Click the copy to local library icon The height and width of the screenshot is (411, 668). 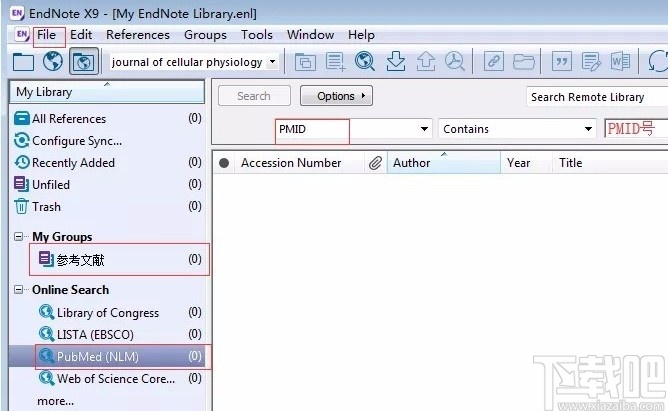coord(305,62)
